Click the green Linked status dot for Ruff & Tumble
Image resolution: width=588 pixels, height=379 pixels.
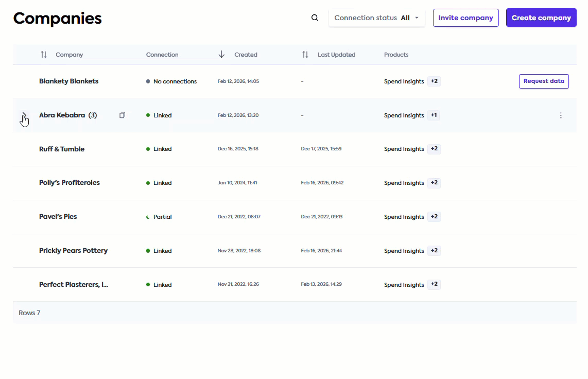[148, 149]
